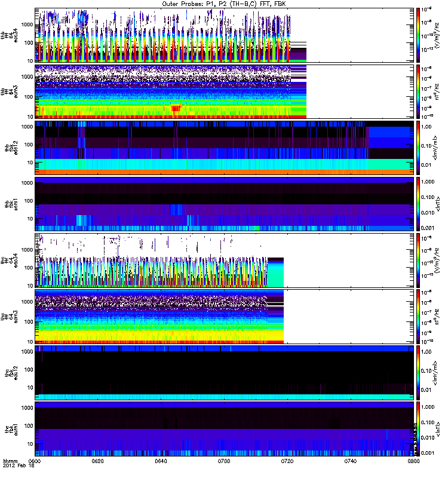448x478 pixels.
Task: Select the thb fff 64 edc34 axis label
Action: pyautogui.click(x=9, y=35)
